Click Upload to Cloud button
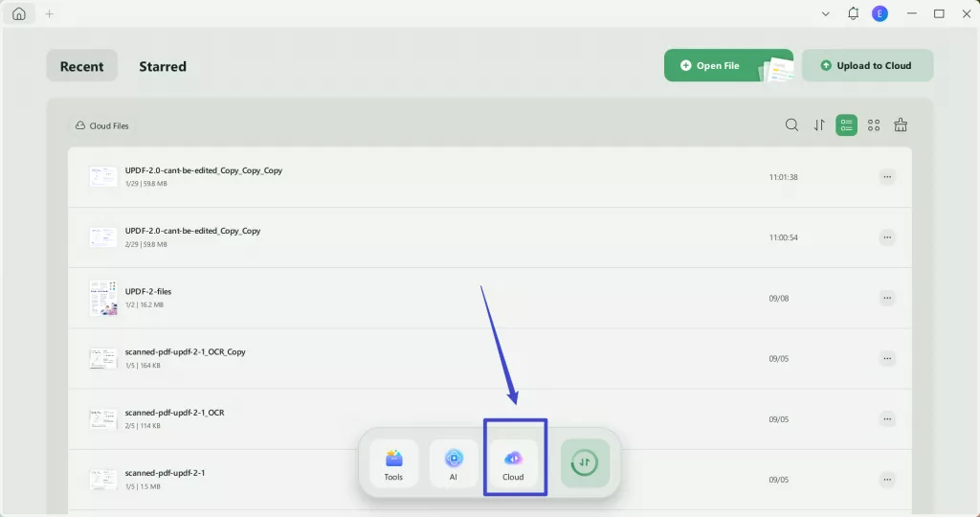 click(x=867, y=66)
